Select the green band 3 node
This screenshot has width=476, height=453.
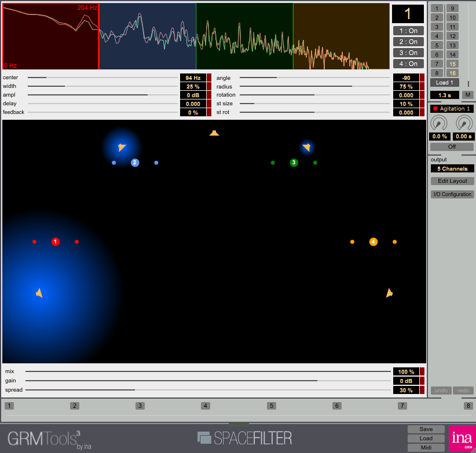294,163
